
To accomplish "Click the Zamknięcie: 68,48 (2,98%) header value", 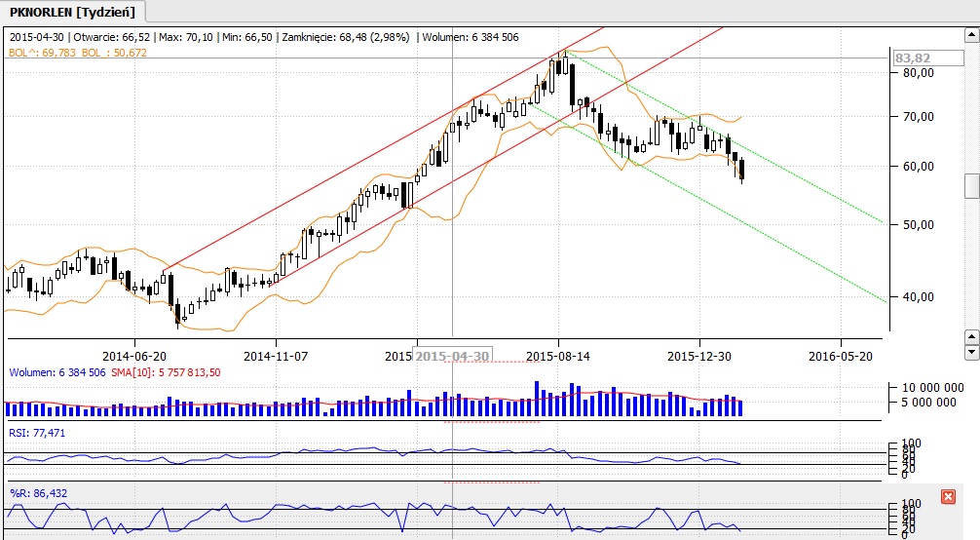I will [346, 37].
